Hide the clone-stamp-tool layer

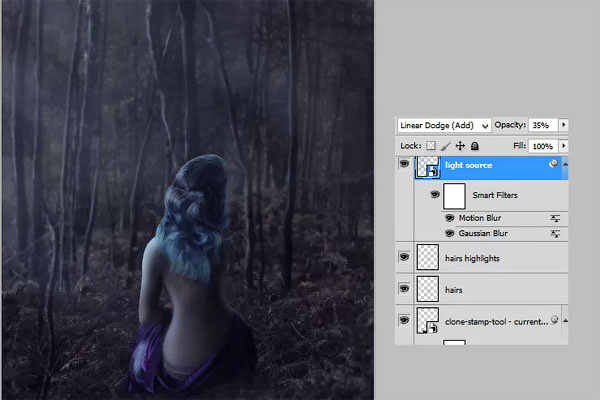click(x=404, y=320)
